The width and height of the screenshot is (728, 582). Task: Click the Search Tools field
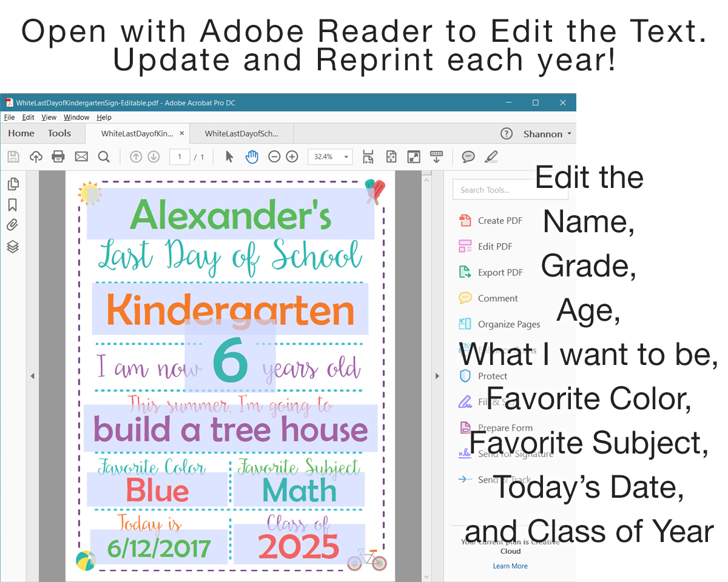tap(510, 190)
